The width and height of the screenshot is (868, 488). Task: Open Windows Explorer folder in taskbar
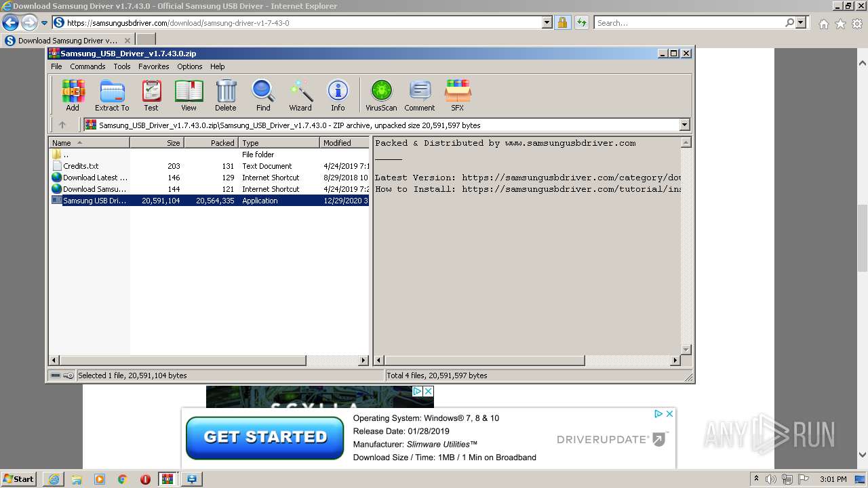pos(77,479)
